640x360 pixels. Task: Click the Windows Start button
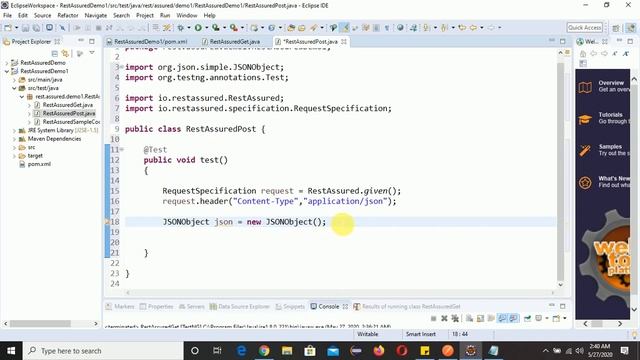tap(11, 351)
